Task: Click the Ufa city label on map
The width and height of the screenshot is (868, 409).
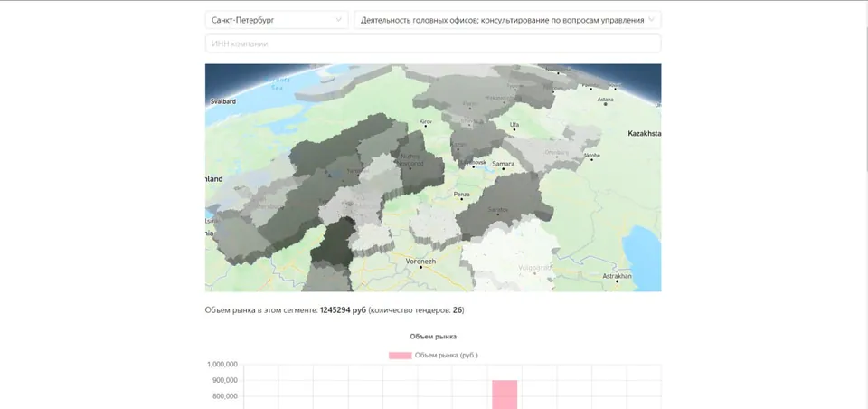Action: pyautogui.click(x=514, y=125)
